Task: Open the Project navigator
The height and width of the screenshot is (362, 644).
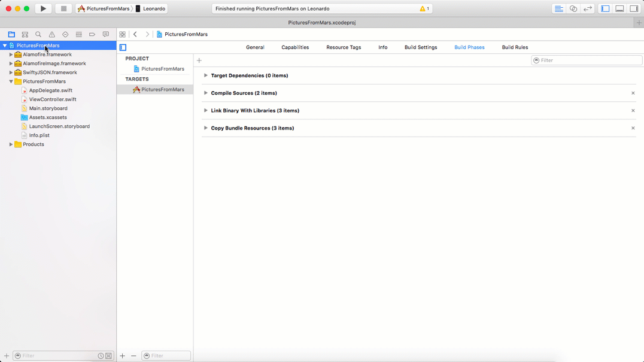Action: (x=11, y=35)
